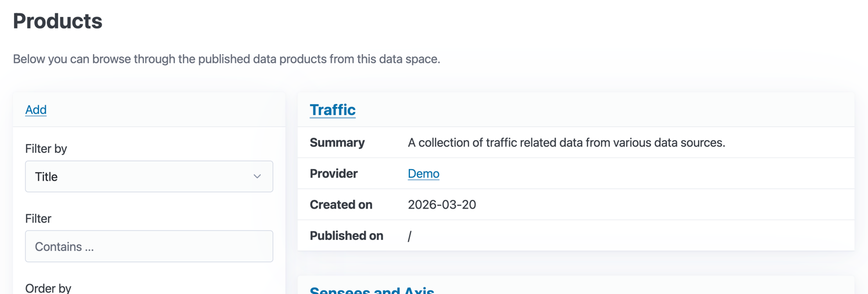Open the Demo provider link
The width and height of the screenshot is (868, 294).
point(423,174)
